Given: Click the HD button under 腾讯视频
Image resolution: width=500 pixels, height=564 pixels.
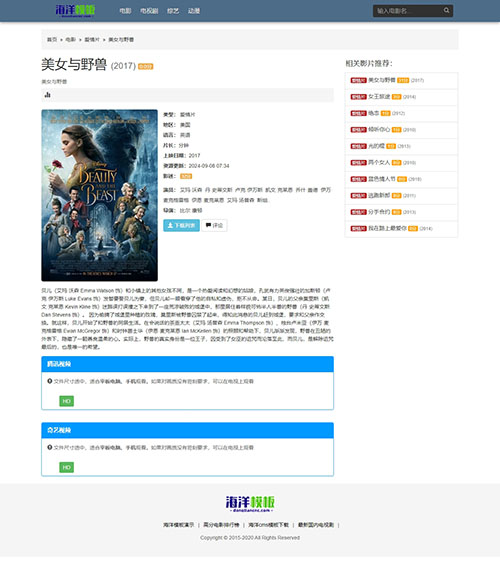Looking at the screenshot, I should click(67, 401).
